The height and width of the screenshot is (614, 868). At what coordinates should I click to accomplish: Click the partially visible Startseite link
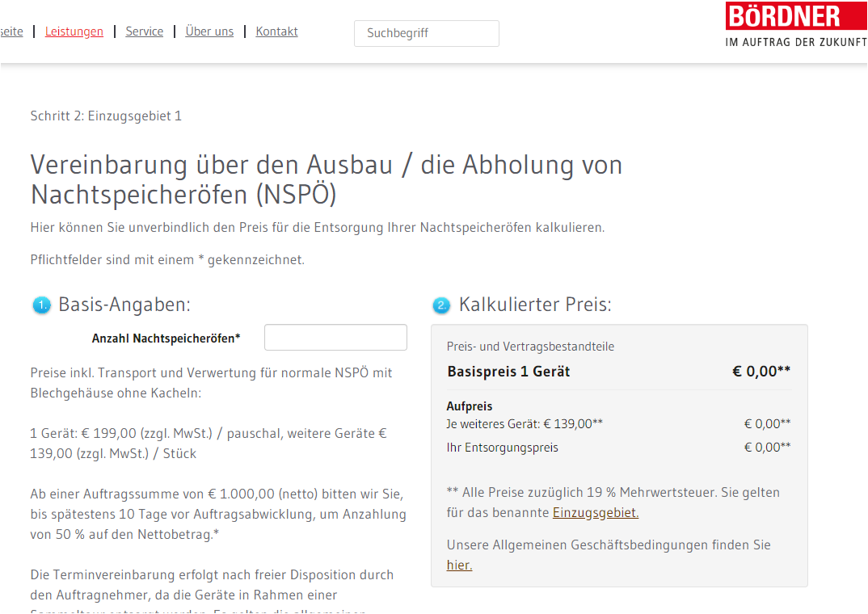coord(11,32)
